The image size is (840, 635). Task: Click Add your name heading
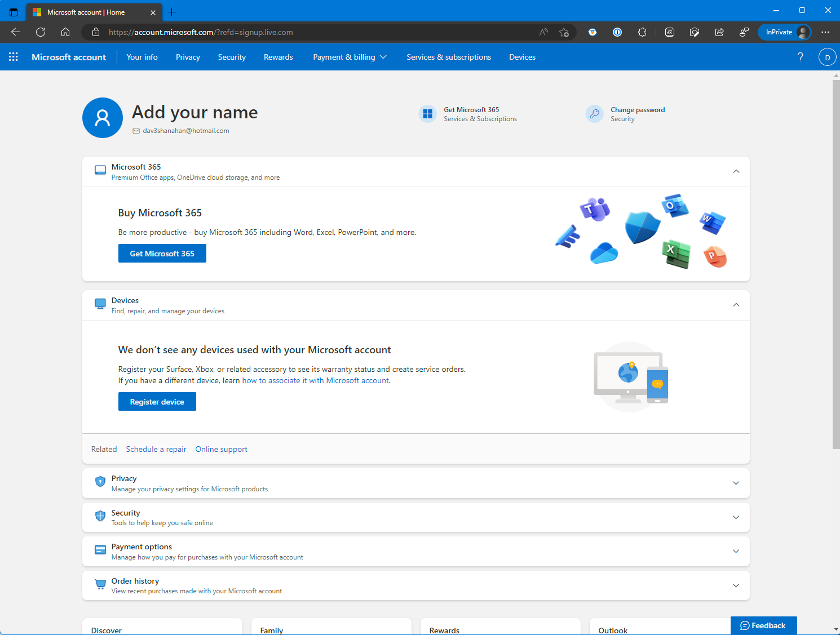(x=195, y=112)
